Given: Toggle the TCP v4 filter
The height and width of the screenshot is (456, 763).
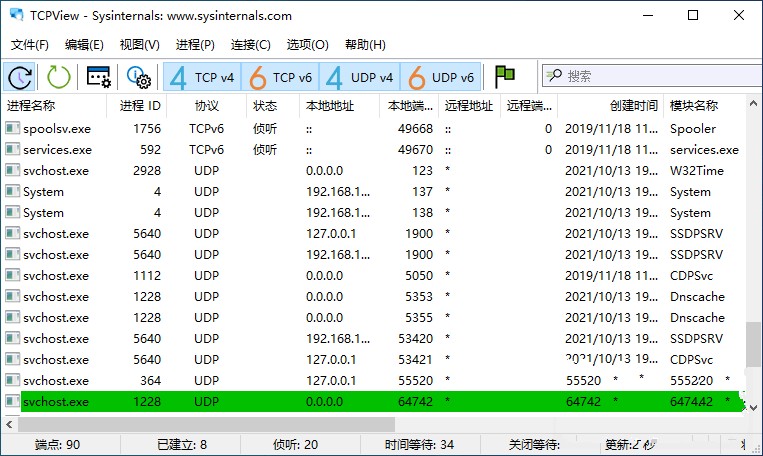Looking at the screenshot, I should click(202, 77).
